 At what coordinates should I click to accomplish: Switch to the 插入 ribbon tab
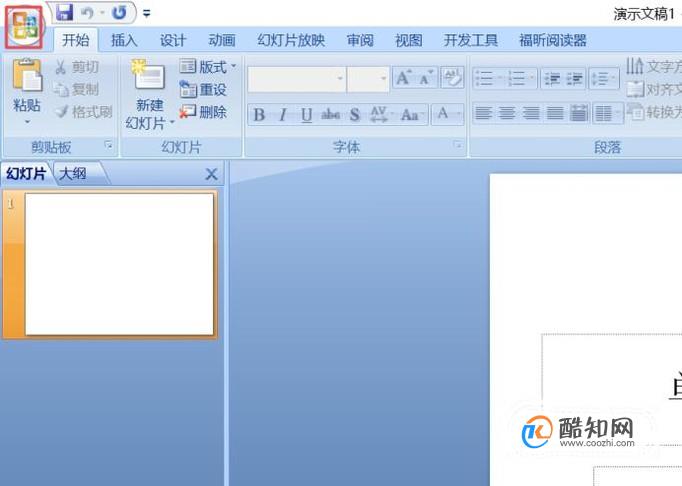(124, 40)
